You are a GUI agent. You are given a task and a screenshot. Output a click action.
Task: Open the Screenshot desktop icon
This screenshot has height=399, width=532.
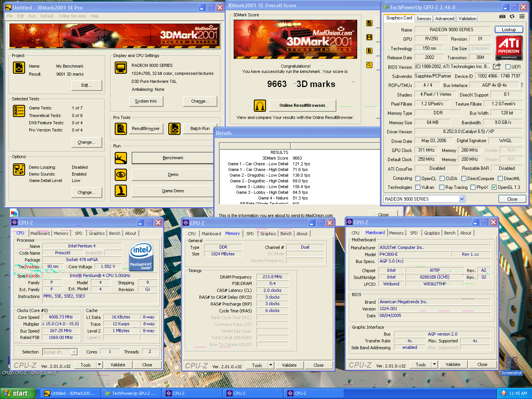511,366
